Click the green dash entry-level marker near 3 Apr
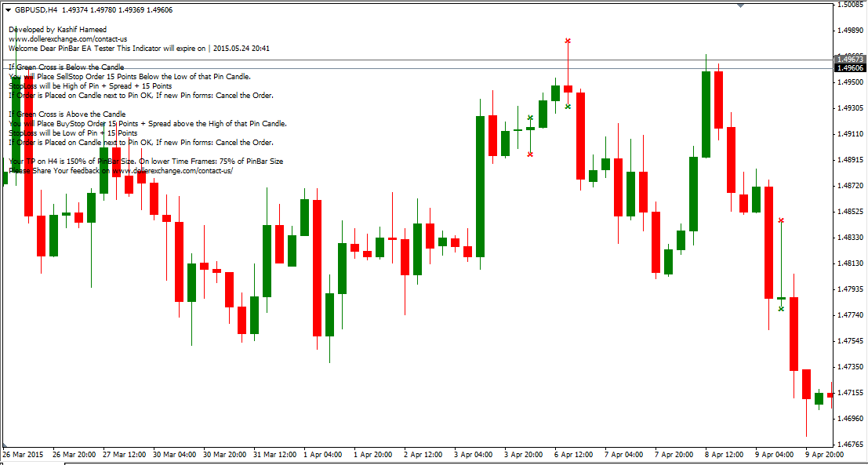The height and width of the screenshot is (465, 868). coord(530,129)
